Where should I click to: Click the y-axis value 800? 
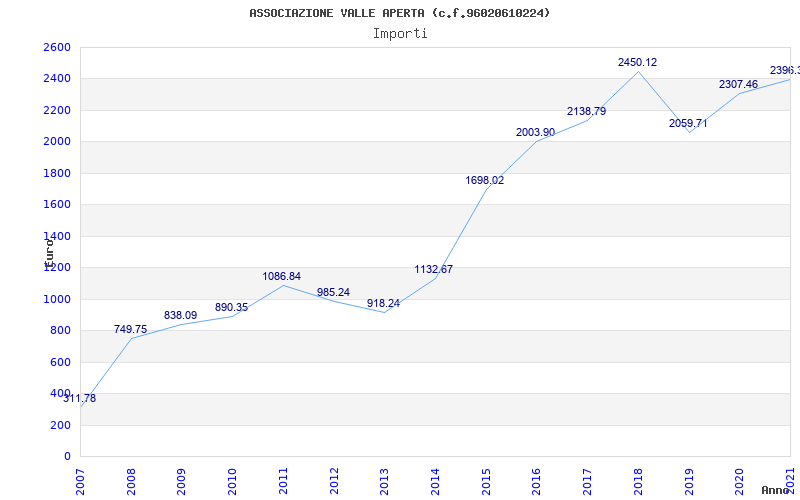click(x=60, y=331)
